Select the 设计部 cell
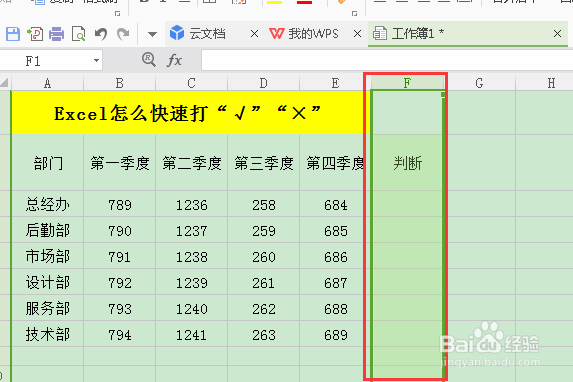The height and width of the screenshot is (382, 573). pos(48,282)
